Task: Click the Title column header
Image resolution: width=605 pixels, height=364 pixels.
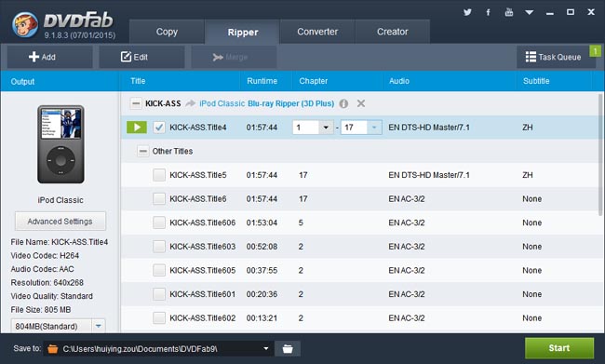Action: [x=138, y=81]
